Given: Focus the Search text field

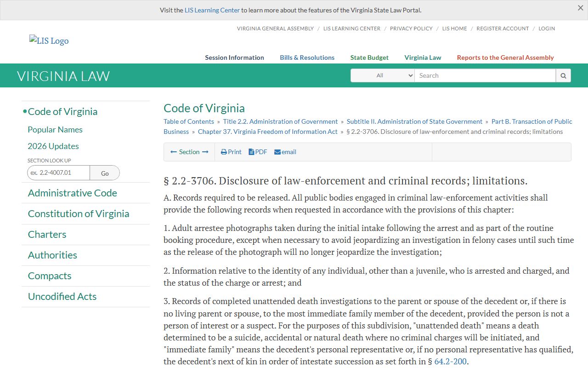Looking at the screenshot, I should click(485, 75).
